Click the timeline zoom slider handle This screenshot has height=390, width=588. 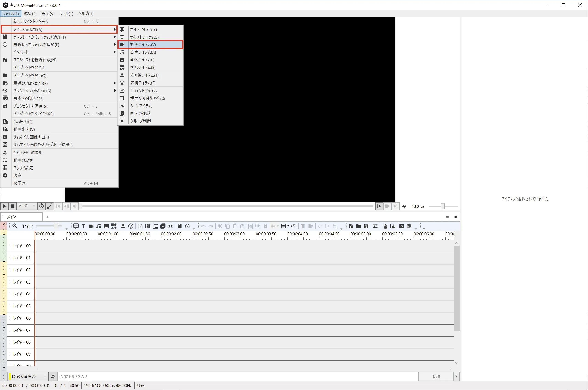tap(56, 226)
